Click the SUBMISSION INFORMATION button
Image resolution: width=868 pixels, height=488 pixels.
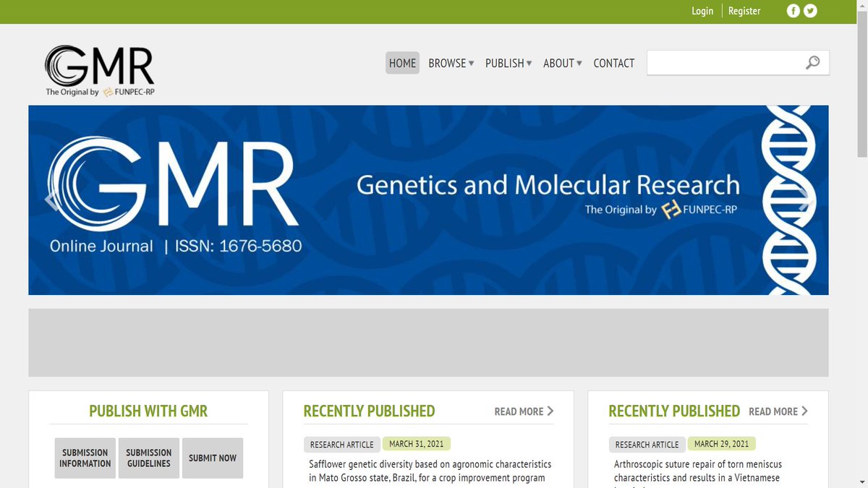click(x=85, y=458)
